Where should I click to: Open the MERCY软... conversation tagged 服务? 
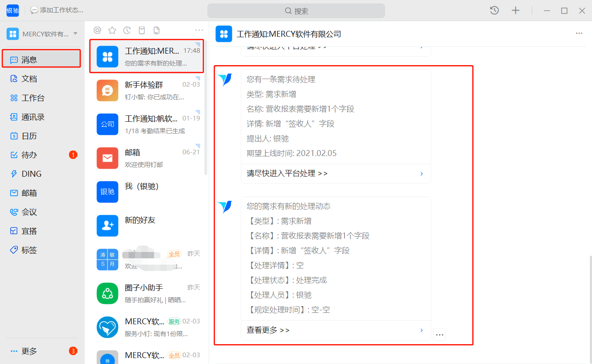point(147,327)
